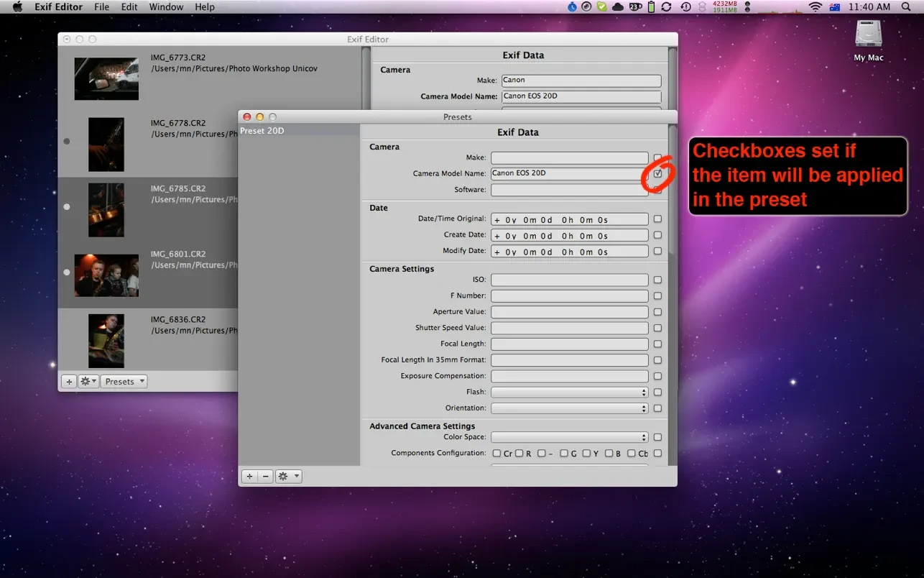Open the Orientation dropdown
The image size is (924, 578).
pos(569,408)
